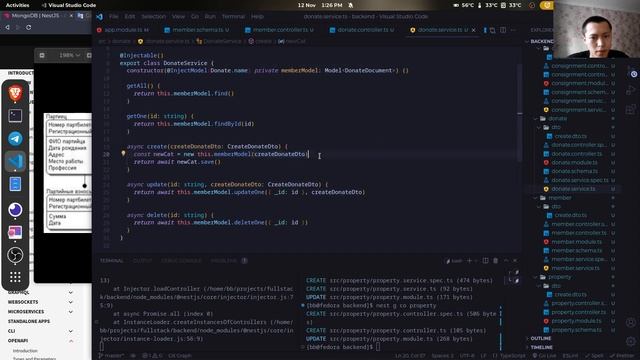Show all applications grid in dock

(15, 277)
